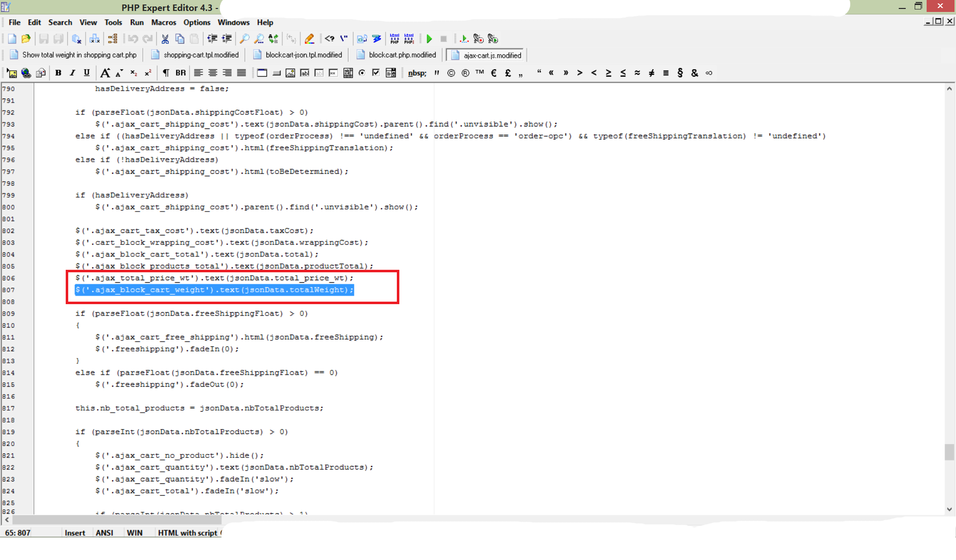Click vertical scrollbar down arrow
Viewport: 956px width, 560px height.
click(x=949, y=509)
